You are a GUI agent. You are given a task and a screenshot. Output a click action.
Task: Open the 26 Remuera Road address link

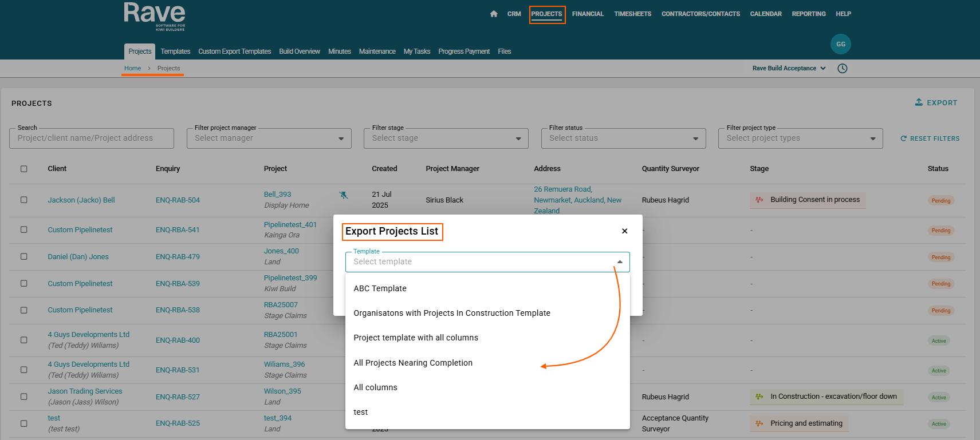coord(577,200)
